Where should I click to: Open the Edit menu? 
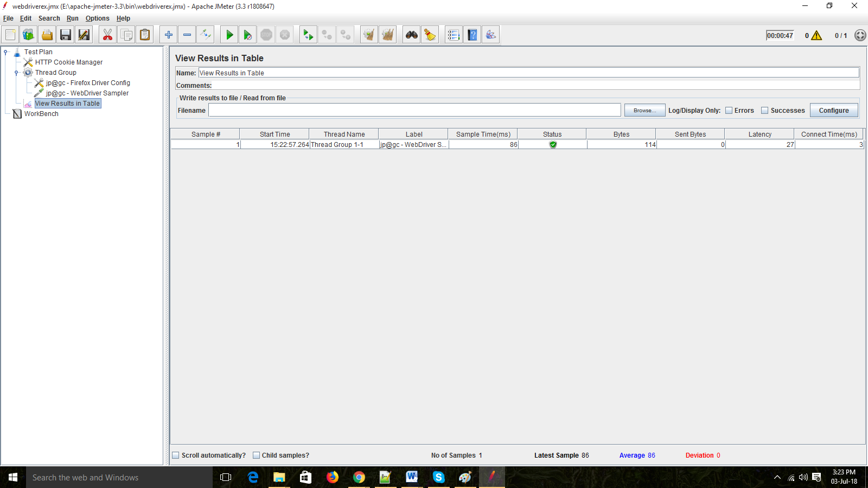(25, 18)
